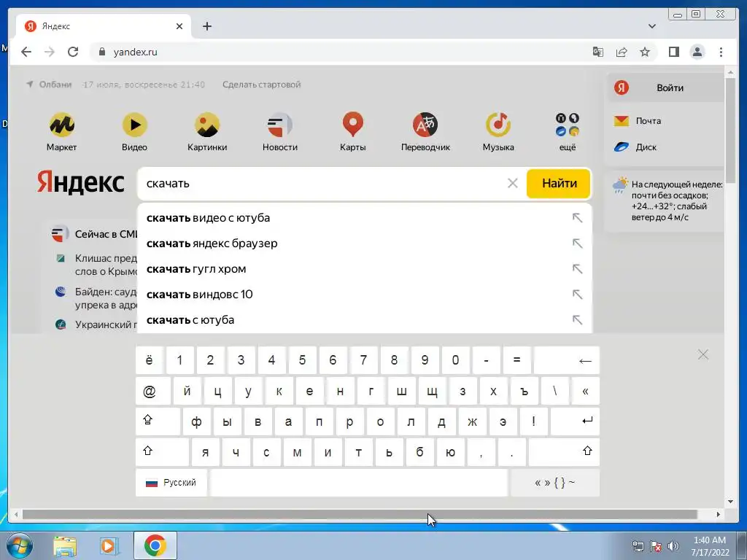Bookmark this page with star icon
Image resolution: width=747 pixels, height=560 pixels.
[x=645, y=52]
